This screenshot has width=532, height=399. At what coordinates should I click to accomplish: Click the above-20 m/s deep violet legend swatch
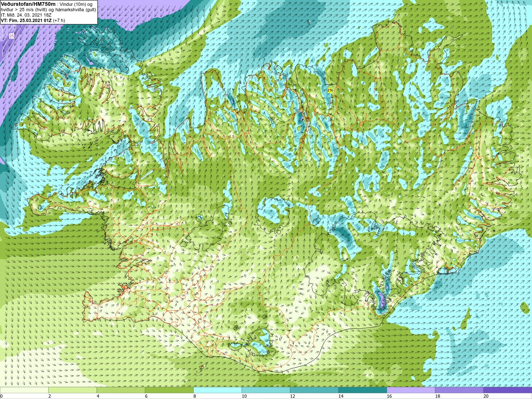(507, 390)
